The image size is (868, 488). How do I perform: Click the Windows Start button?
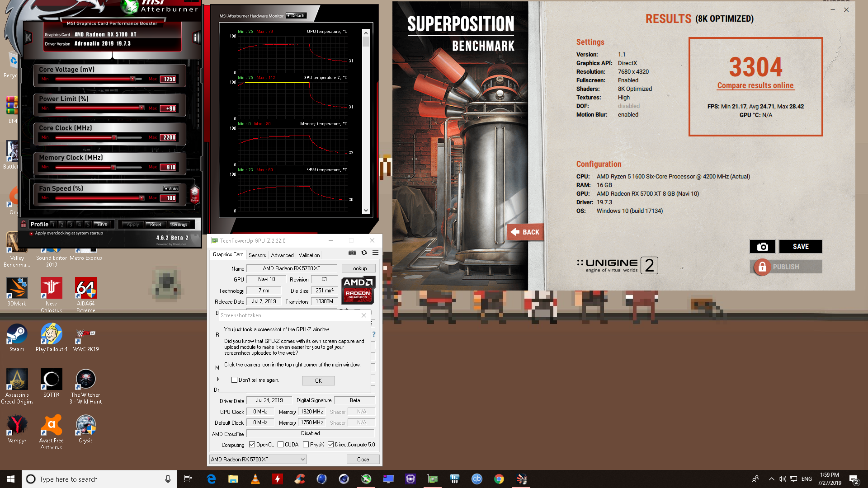[x=11, y=479]
